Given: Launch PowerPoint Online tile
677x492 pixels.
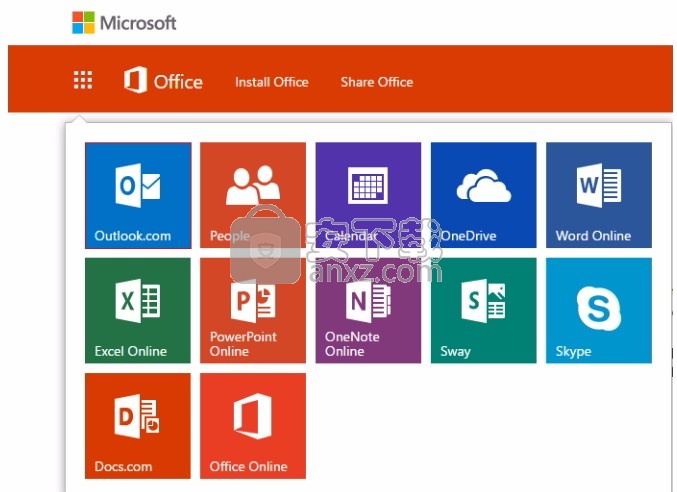Looking at the screenshot, I should pyautogui.click(x=253, y=311).
